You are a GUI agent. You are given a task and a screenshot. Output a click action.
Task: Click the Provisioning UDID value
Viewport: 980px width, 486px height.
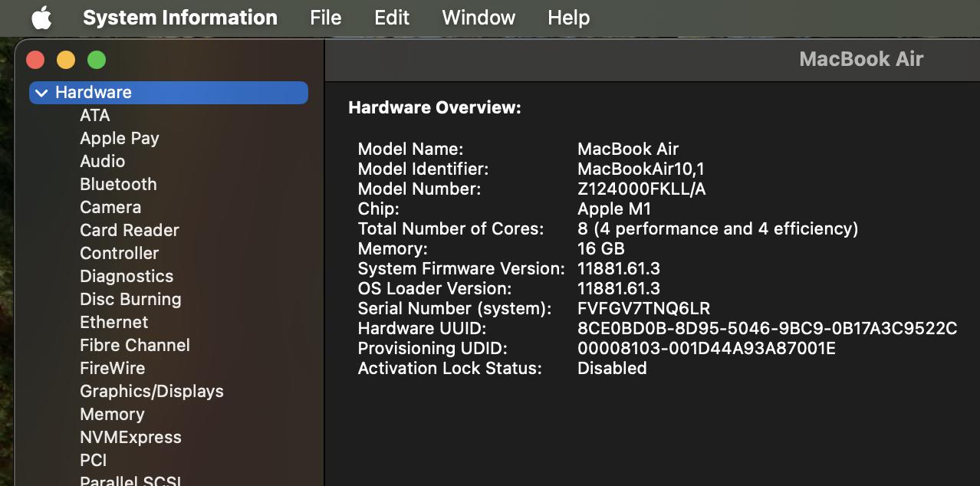(706, 349)
